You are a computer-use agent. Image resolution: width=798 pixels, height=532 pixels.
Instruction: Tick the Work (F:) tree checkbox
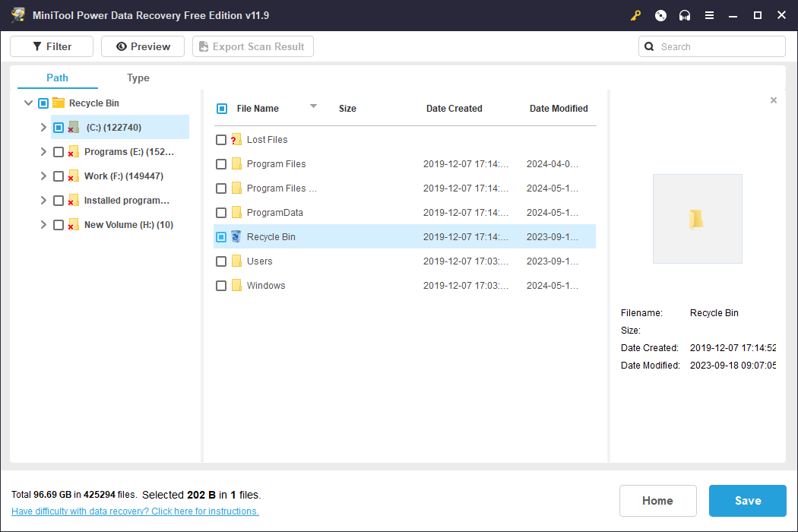click(x=59, y=176)
